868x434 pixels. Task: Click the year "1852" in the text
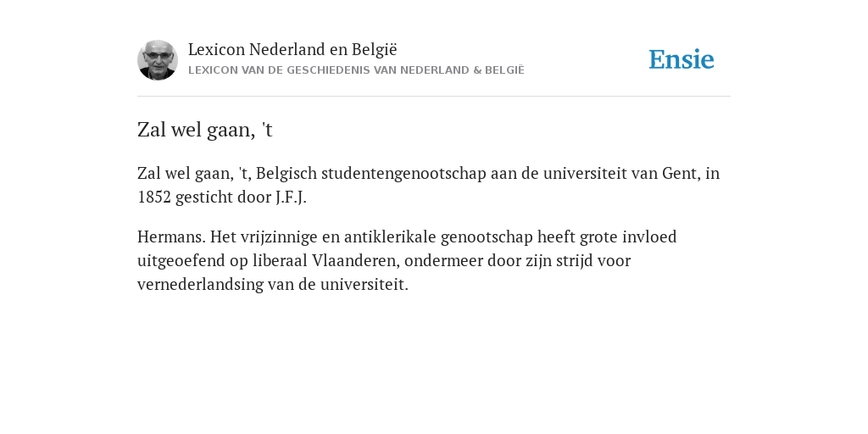point(154,197)
